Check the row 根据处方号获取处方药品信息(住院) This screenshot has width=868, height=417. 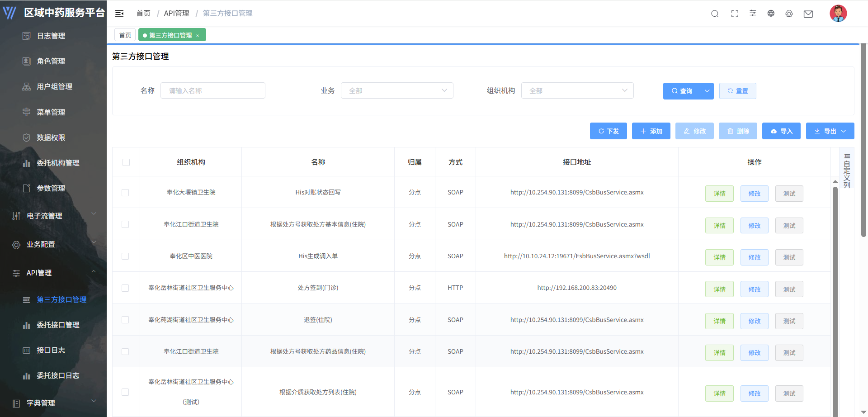click(x=125, y=351)
